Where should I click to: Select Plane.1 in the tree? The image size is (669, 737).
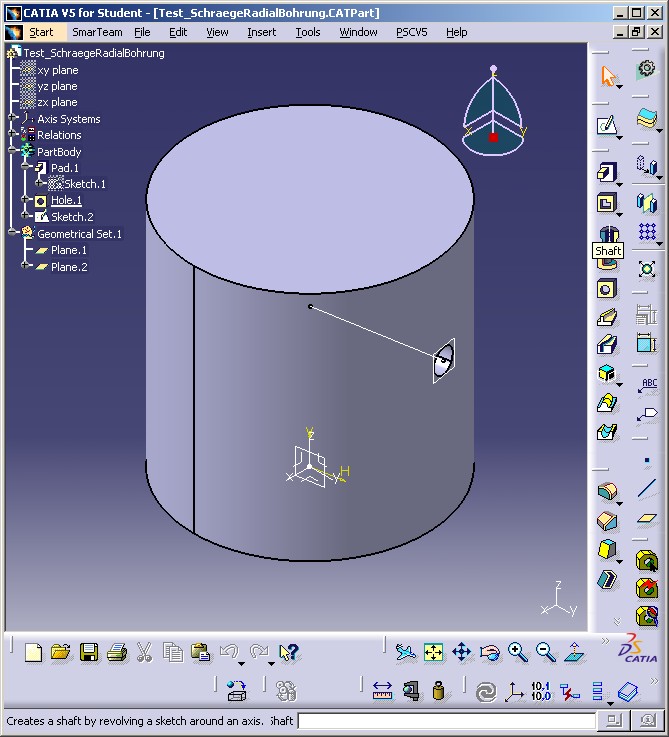pos(69,250)
